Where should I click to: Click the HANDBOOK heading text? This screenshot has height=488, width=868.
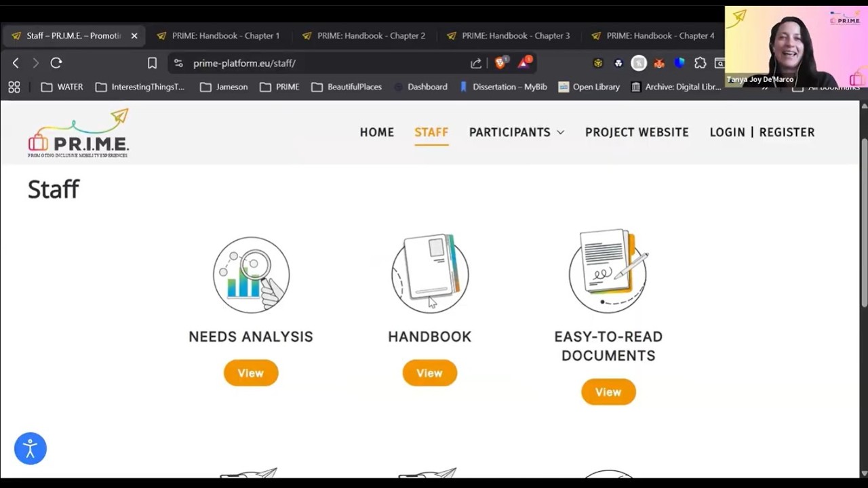(430, 337)
